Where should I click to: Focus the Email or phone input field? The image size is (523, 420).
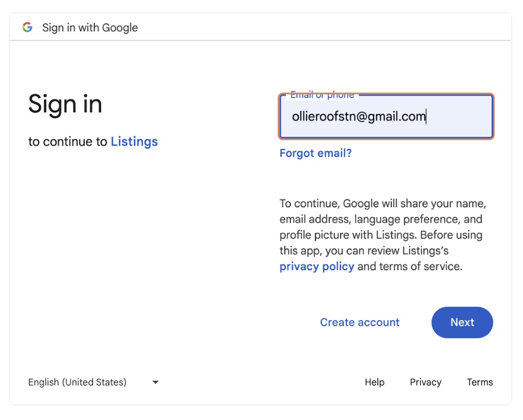coord(386,116)
